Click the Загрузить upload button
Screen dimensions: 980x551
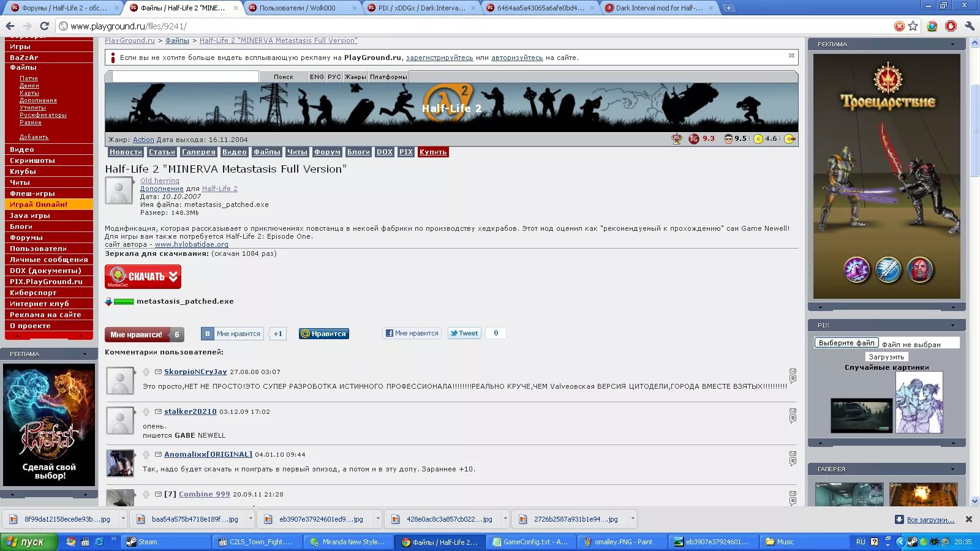(x=886, y=357)
